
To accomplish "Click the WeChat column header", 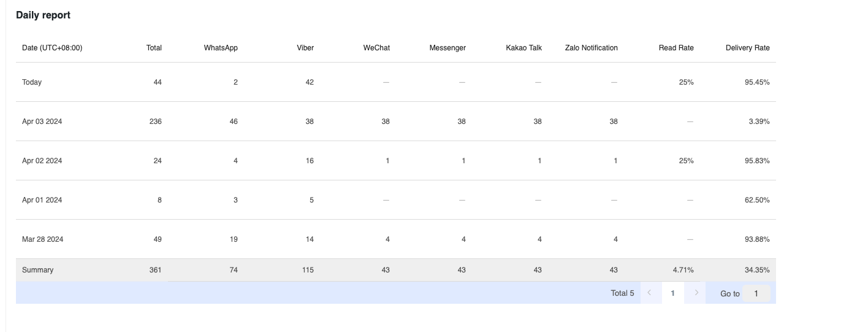I will [376, 48].
